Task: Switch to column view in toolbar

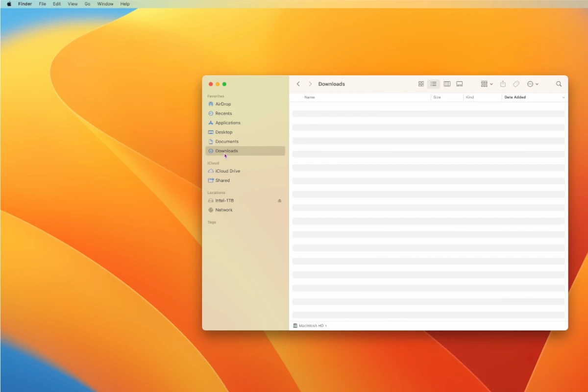Action: [x=447, y=84]
